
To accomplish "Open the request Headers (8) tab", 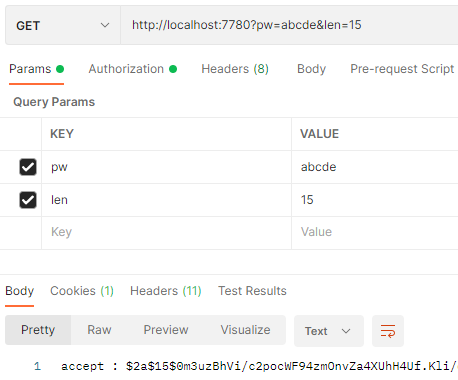I will (235, 69).
